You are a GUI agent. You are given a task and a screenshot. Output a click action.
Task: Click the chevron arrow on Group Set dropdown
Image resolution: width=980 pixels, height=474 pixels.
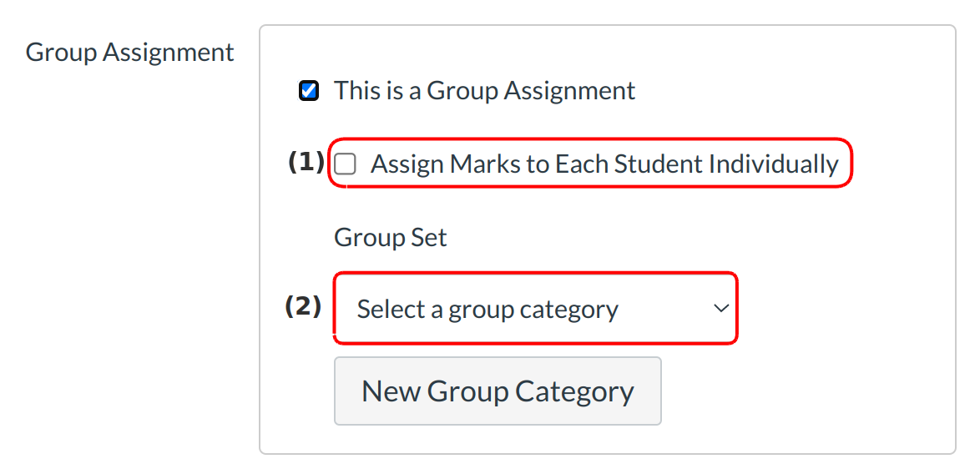tap(720, 309)
